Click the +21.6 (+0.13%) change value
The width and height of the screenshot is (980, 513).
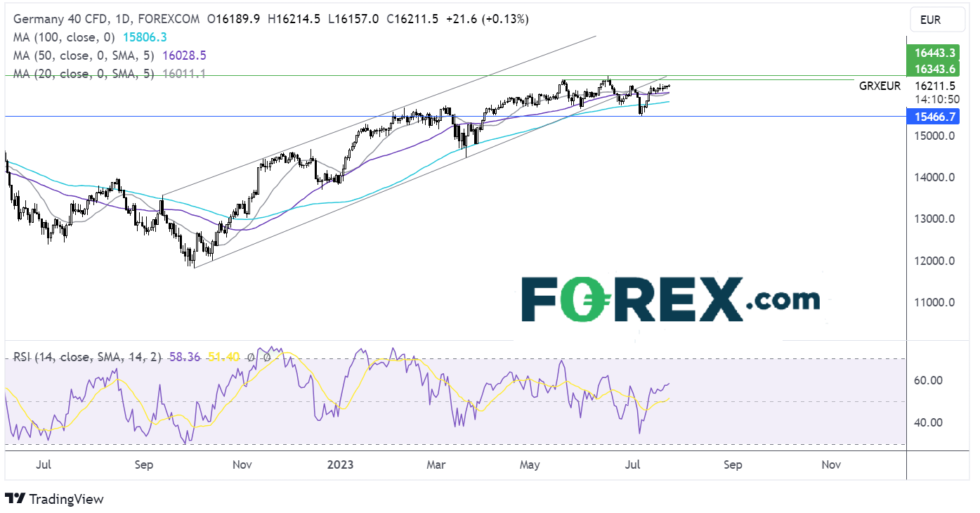(x=487, y=19)
